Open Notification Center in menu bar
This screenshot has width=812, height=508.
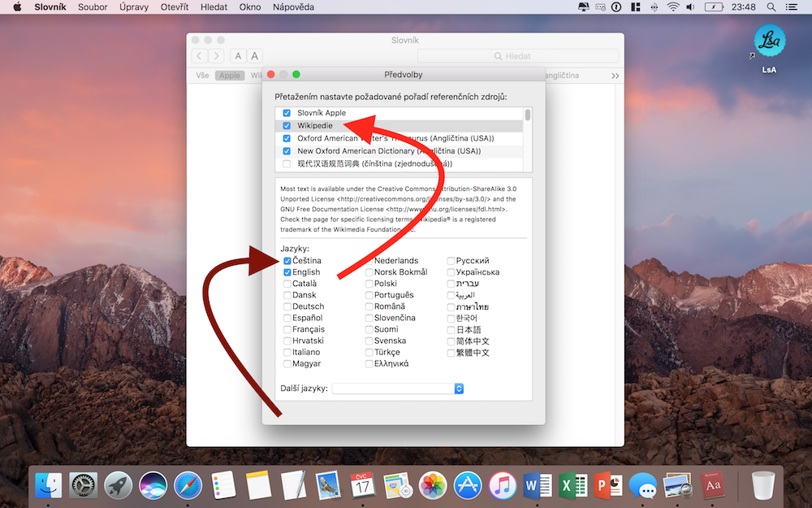click(791, 7)
